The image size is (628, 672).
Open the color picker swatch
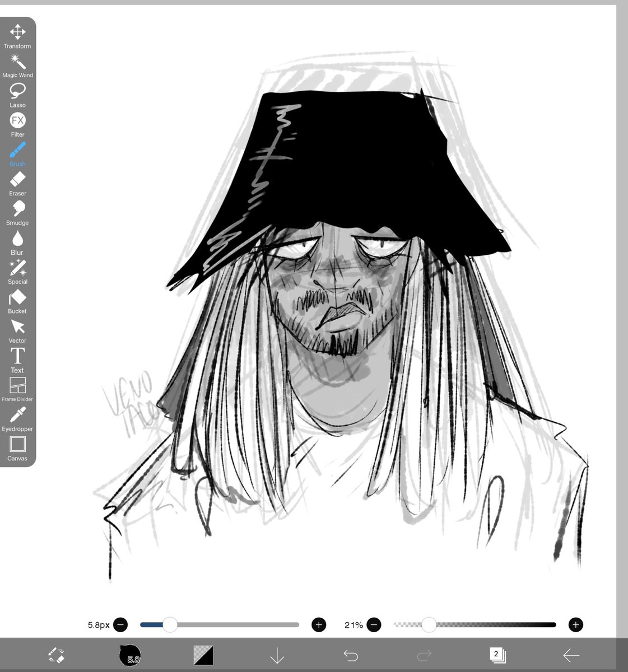point(203,655)
